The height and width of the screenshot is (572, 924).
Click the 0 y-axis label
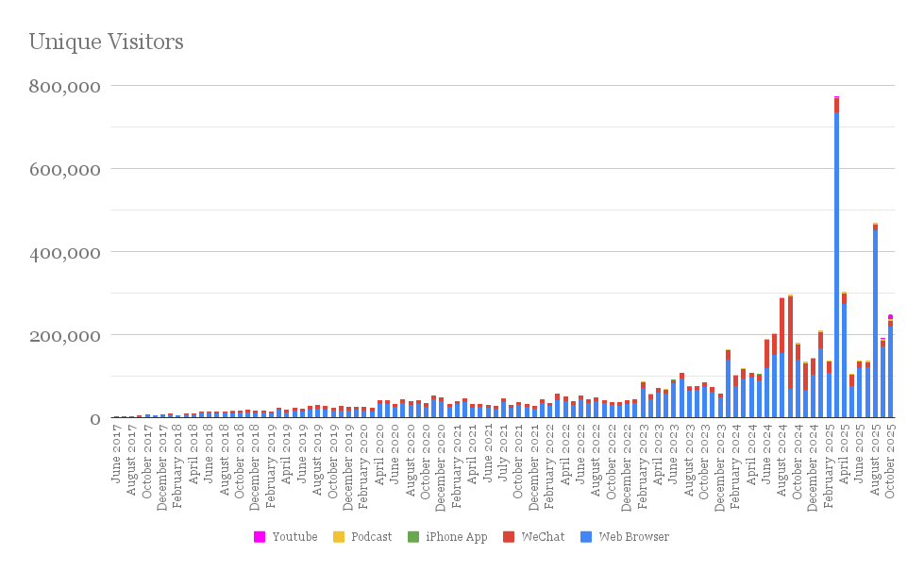coord(95,418)
